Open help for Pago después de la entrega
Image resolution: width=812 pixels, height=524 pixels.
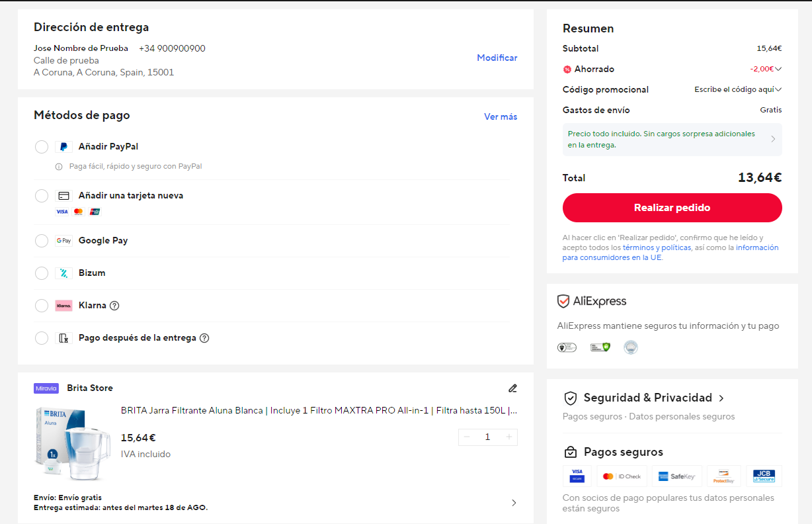(x=204, y=338)
